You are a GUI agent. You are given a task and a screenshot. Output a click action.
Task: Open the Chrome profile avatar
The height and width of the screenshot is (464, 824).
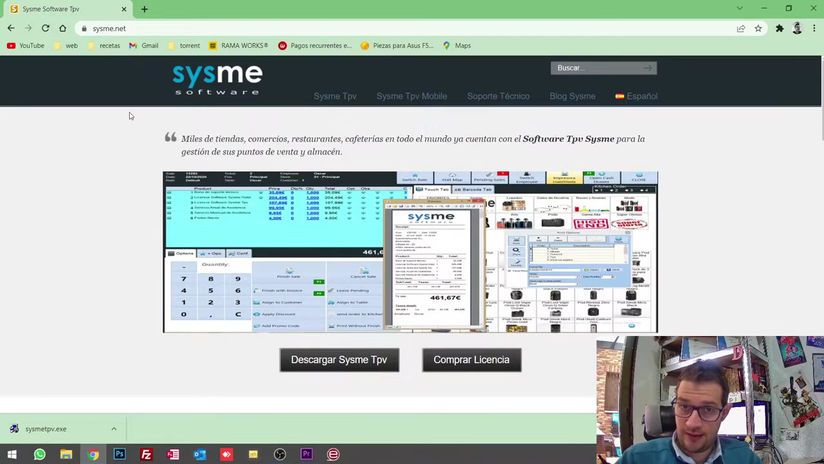[x=797, y=28]
